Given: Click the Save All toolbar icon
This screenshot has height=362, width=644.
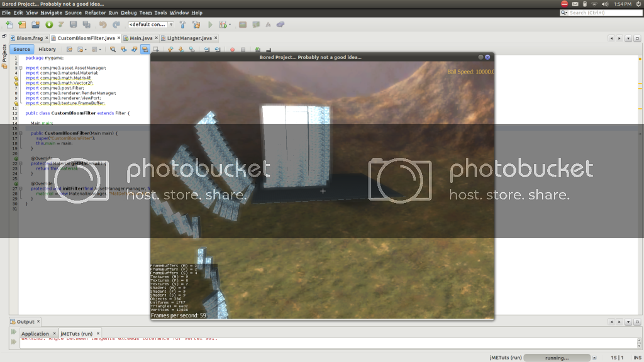Looking at the screenshot, I should pos(86,25).
